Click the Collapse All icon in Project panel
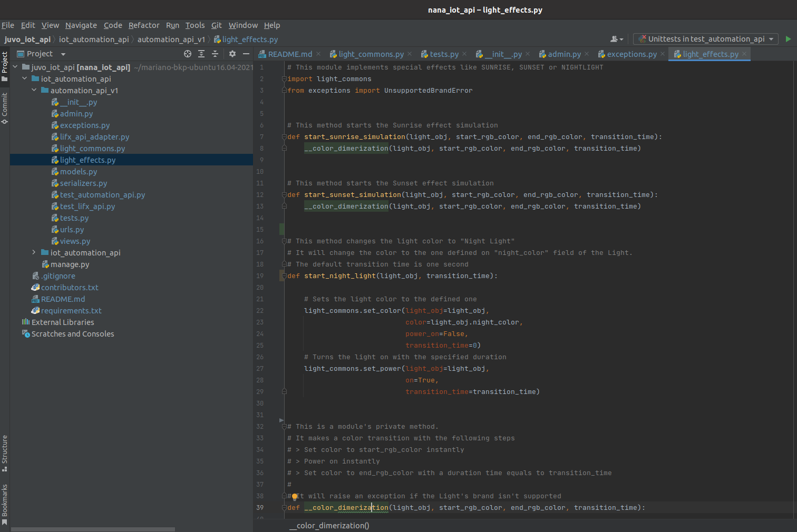797x532 pixels. coord(215,54)
